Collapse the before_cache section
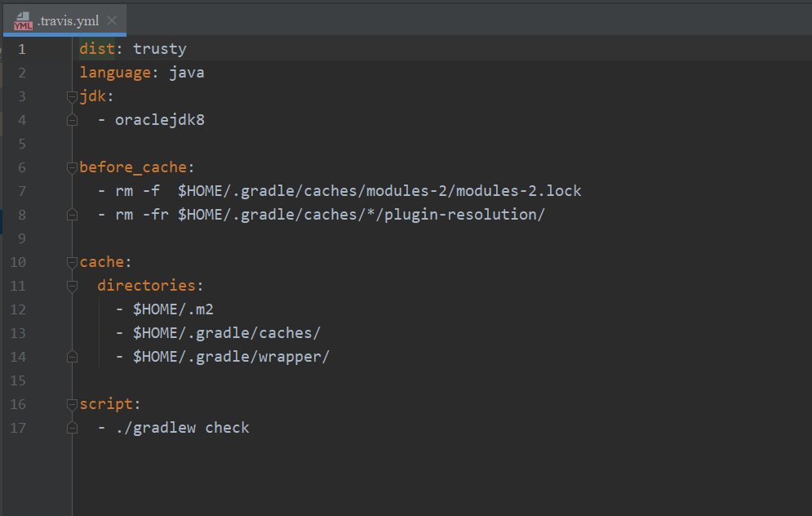The image size is (812, 516). coord(72,168)
